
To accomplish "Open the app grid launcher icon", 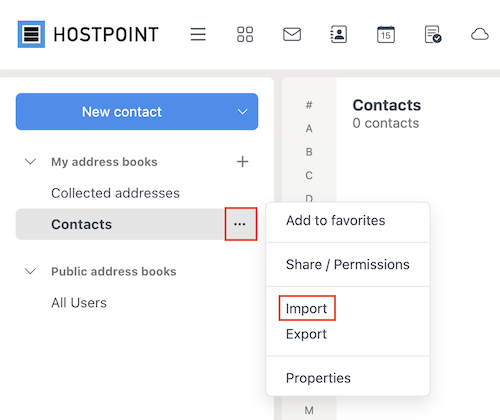I will point(245,34).
